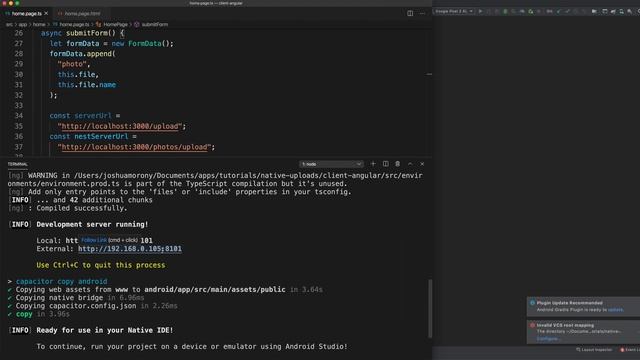640x360 pixels.
Task: Click the 'update' link in plugin notification
Action: click(616, 310)
